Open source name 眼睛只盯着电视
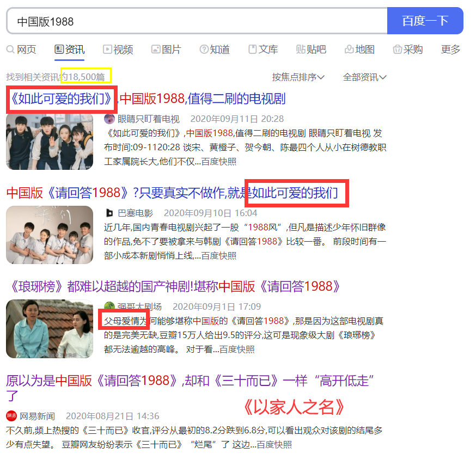Image resolution: width=476 pixels, height=460 pixels. tap(149, 119)
